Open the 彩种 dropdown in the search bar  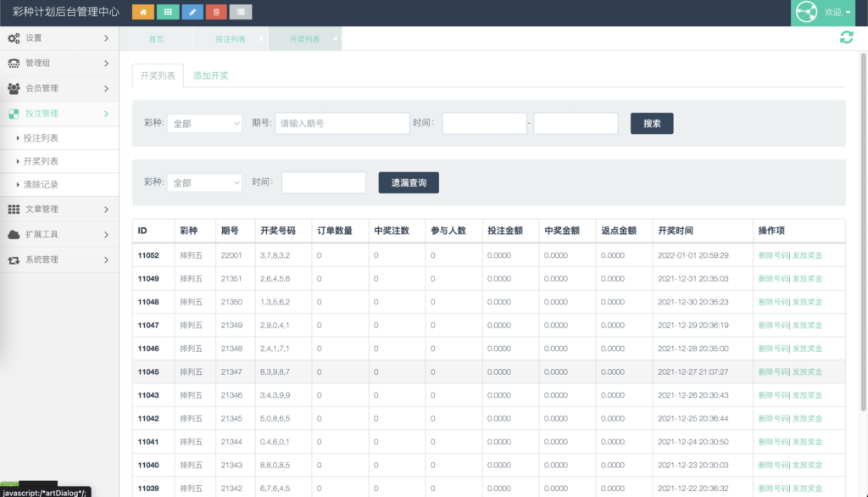tap(203, 123)
